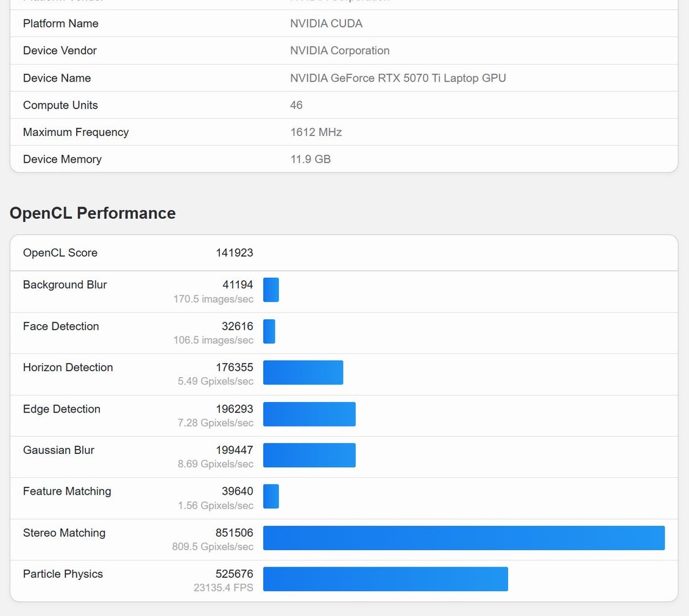Click the '809.5 Gpixels/sec' value
The height and width of the screenshot is (616, 689).
click(213, 547)
